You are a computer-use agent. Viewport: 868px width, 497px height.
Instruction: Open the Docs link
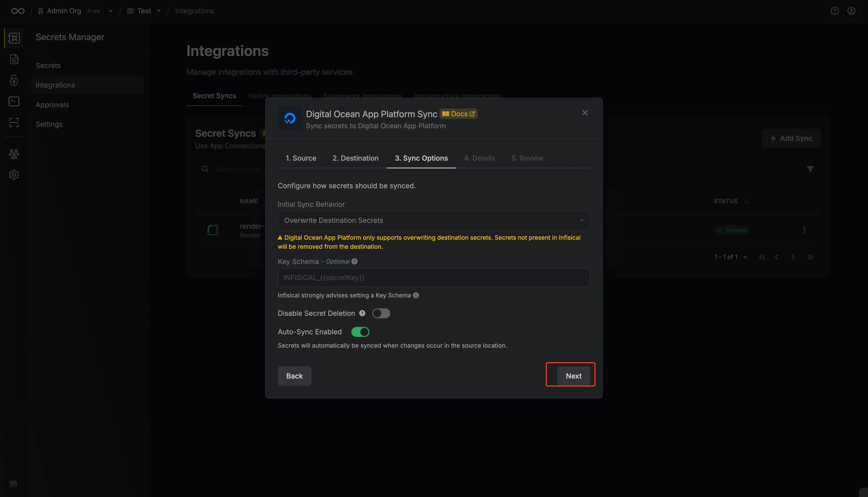tap(458, 114)
